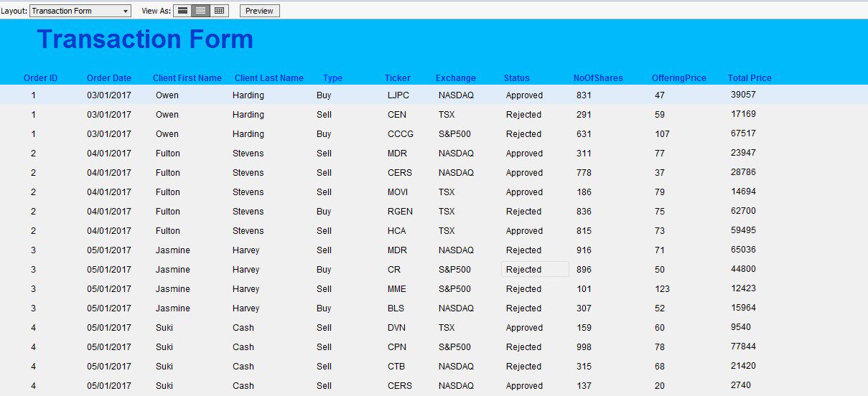
Task: Select the Type field for ticker BLS
Action: (324, 308)
